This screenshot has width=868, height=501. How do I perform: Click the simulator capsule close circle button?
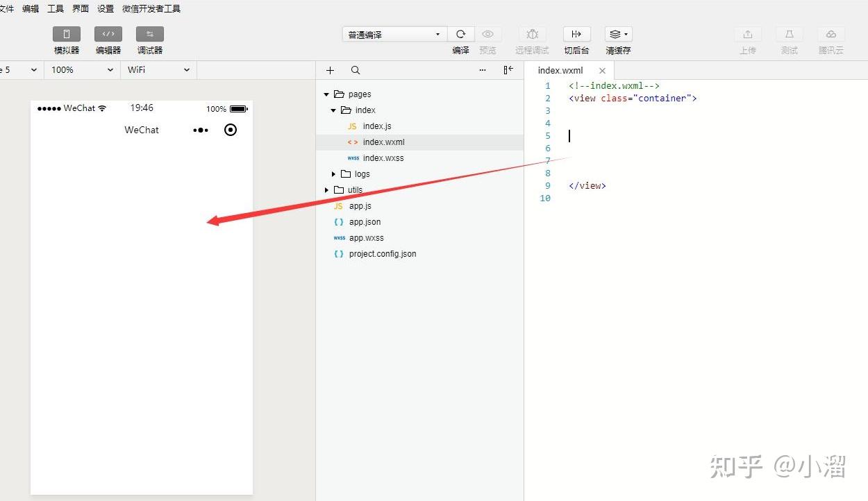click(231, 130)
